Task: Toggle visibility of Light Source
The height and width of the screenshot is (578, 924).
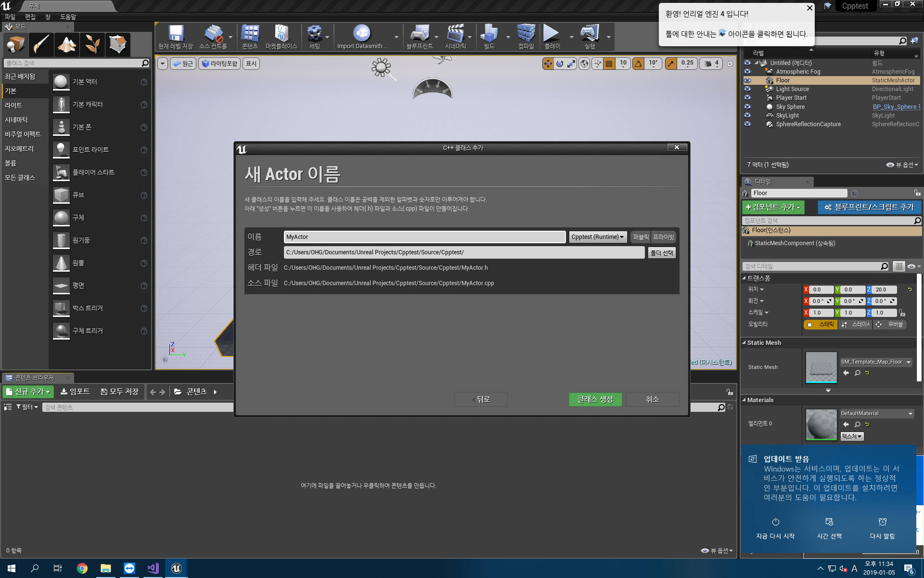Action: tap(747, 89)
